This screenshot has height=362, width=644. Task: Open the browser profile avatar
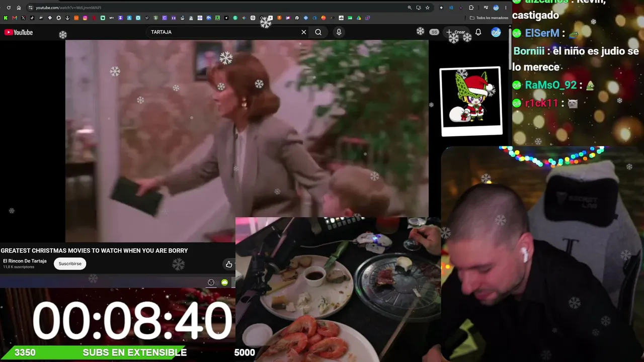tap(496, 8)
